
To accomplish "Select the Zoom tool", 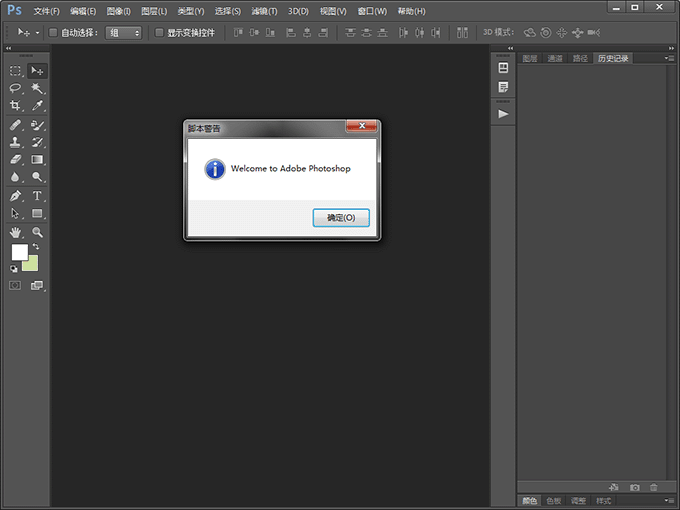I will click(x=37, y=232).
